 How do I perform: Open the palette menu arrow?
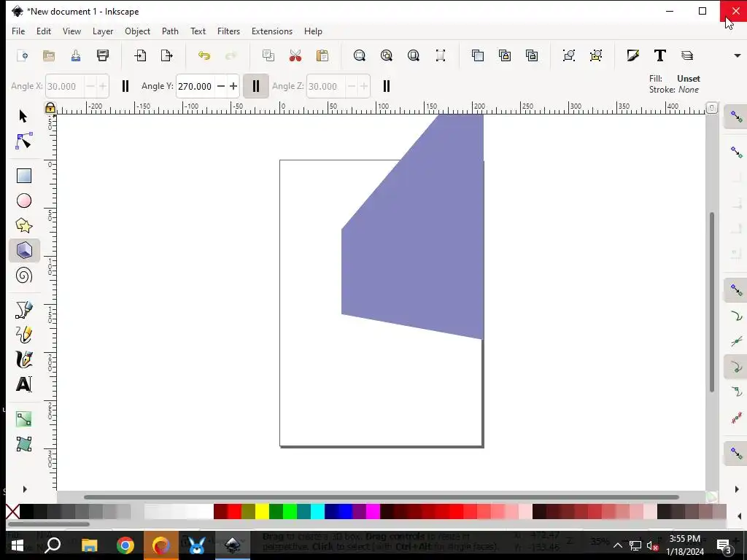[740, 516]
